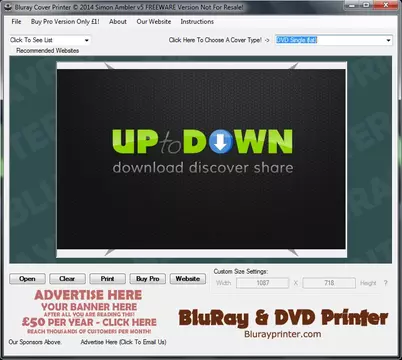This screenshot has height=360, width=402.
Task: Click the Print button
Action: click(x=107, y=279)
